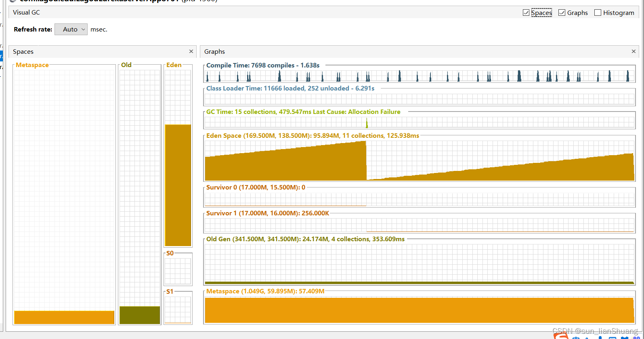Uncheck the Graphs checkbox
644x339 pixels.
(x=562, y=13)
